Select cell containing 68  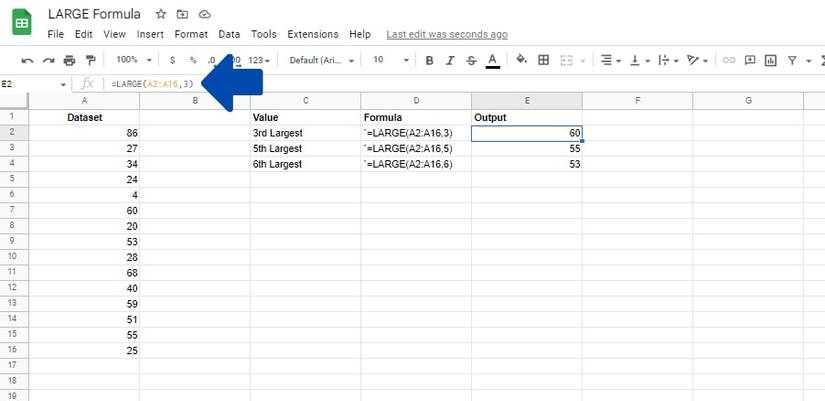coord(84,273)
